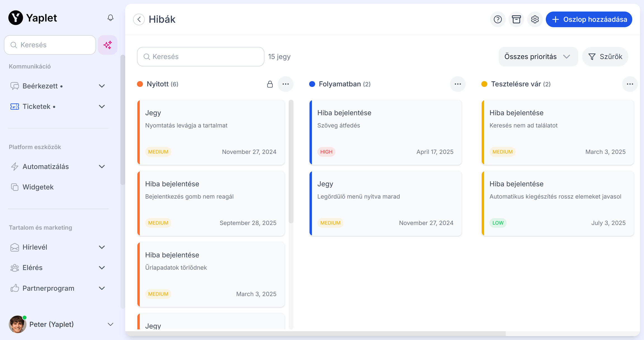Click the board ticket search field

point(201,57)
